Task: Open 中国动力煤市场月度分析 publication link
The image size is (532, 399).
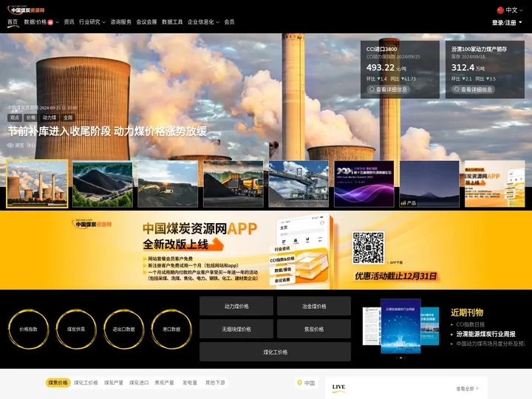Action: click(490, 344)
